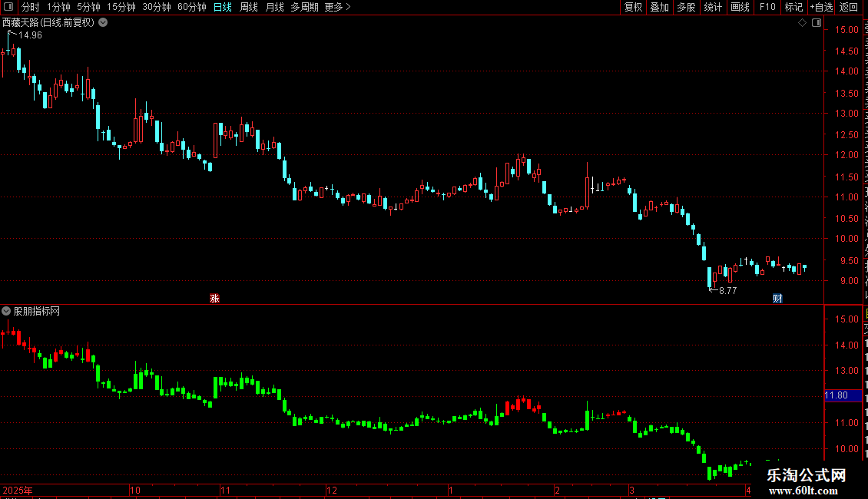Image resolution: width=868 pixels, height=499 pixels.
Task: Open dropdown next to 西藏天路 chart title
Action: tap(103, 23)
